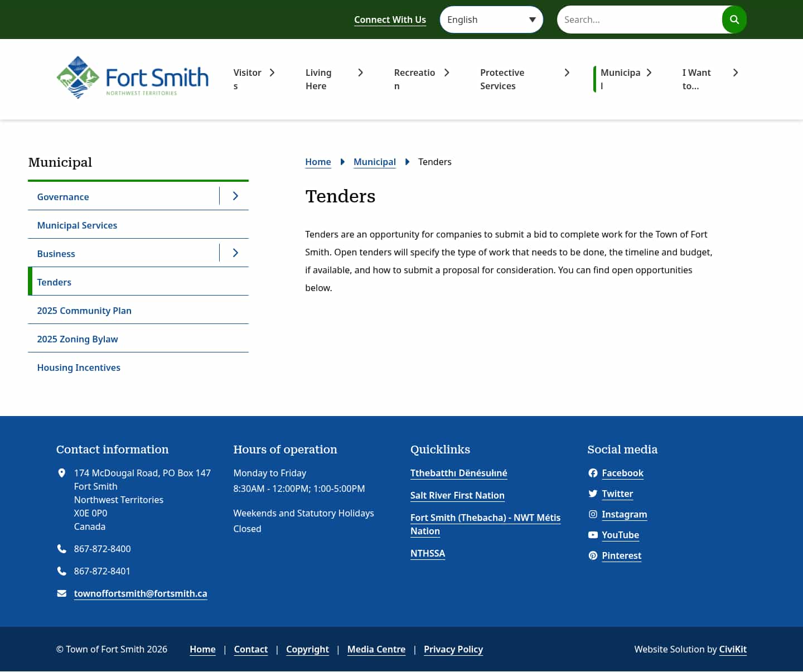The height and width of the screenshot is (672, 803).
Task: Click the search magnifier icon
Action: [734, 19]
